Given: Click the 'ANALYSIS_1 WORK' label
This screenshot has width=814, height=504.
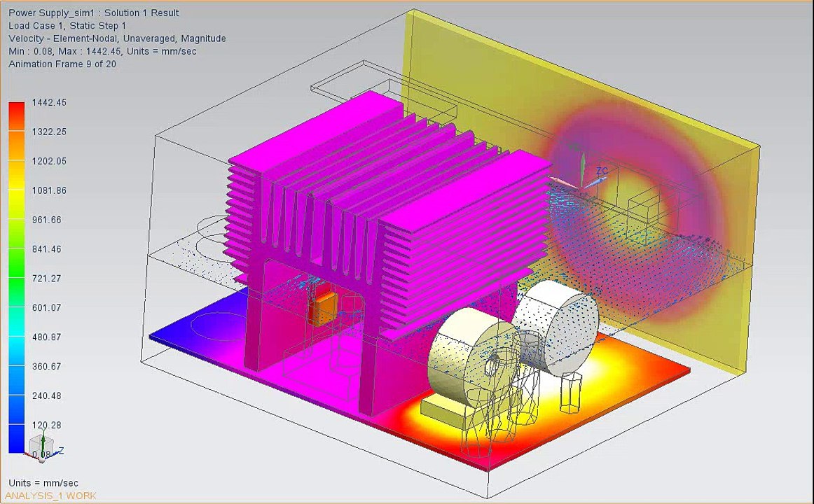Looking at the screenshot, I should tap(50, 496).
